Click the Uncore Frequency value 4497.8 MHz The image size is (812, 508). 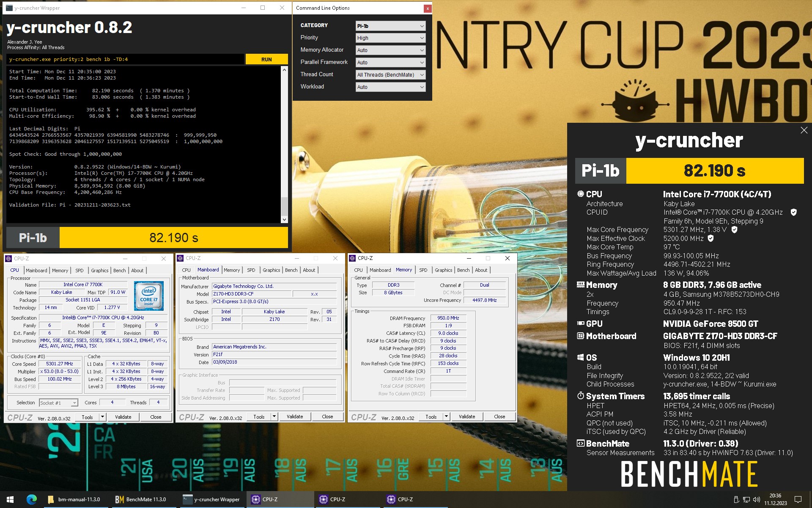(485, 300)
